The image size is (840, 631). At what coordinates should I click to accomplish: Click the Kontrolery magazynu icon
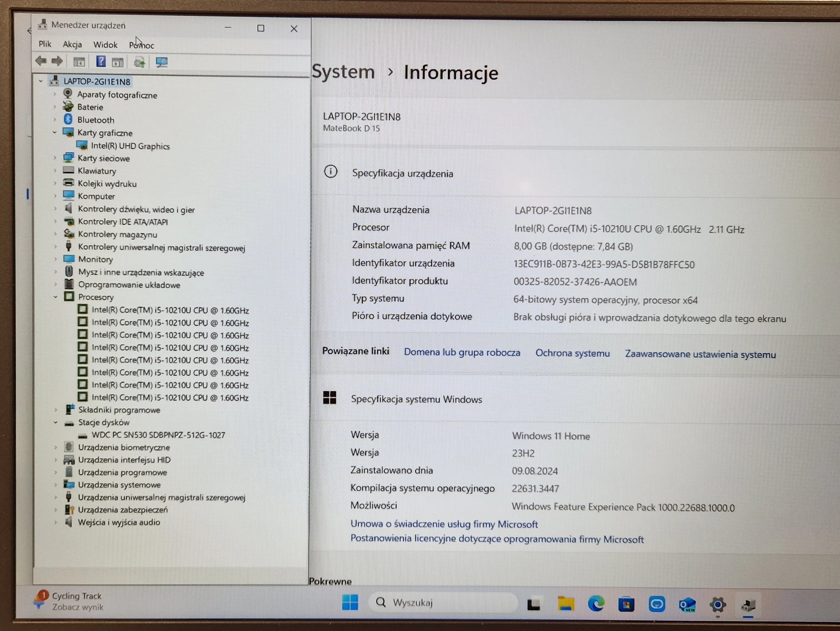pyautogui.click(x=69, y=233)
